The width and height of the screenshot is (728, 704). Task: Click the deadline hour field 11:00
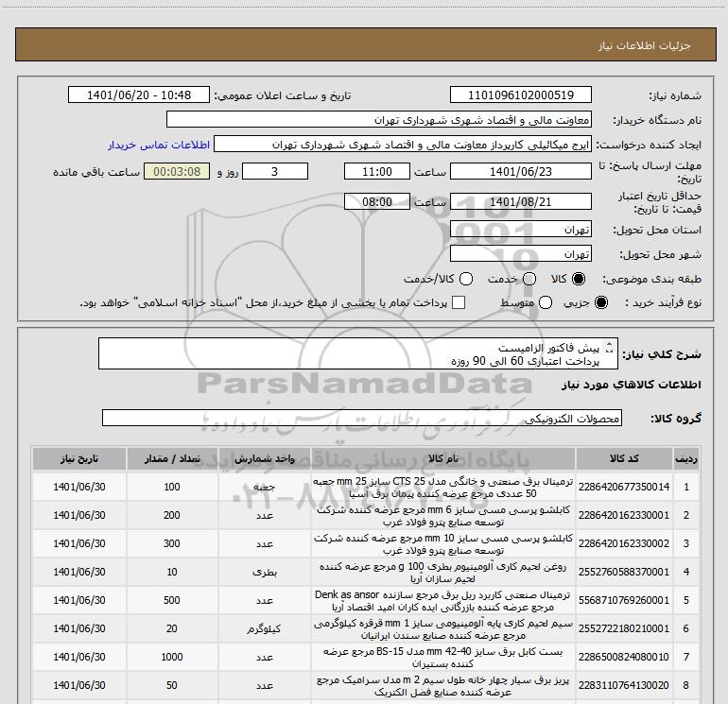click(x=377, y=171)
